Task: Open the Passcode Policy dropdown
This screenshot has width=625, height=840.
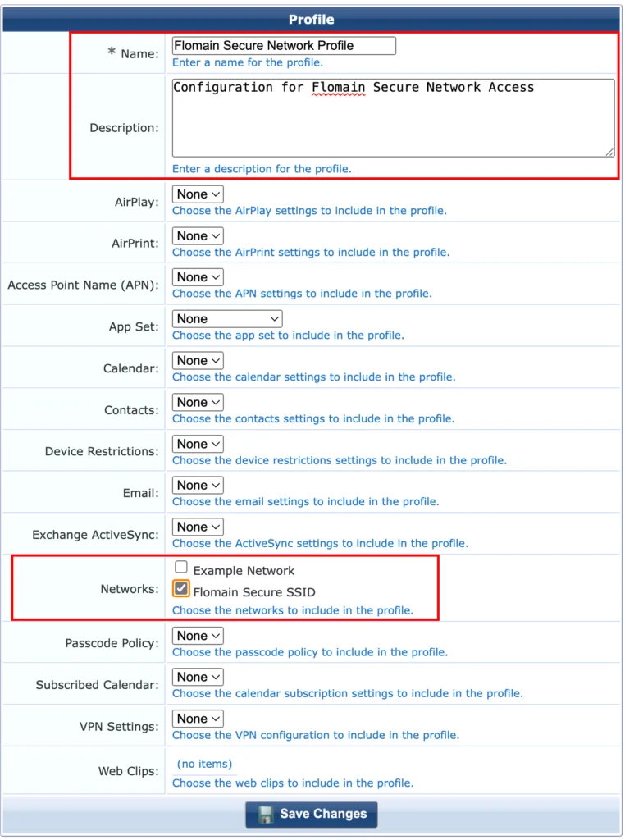Action: click(197, 635)
